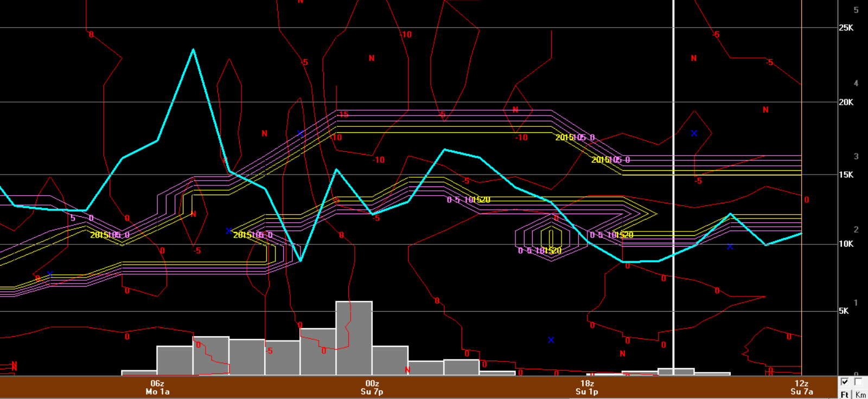The width and height of the screenshot is (868, 399).
Task: Click the red -15 contour label
Action: pos(342,114)
